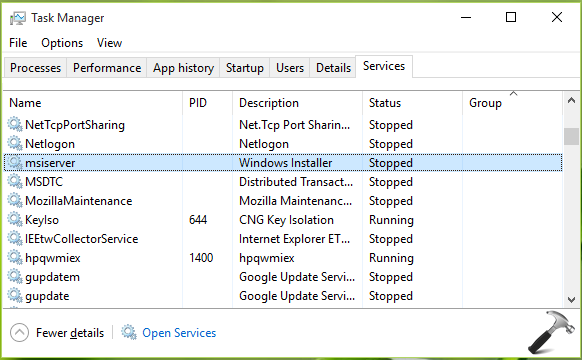Click the gupdatem service gear icon

point(15,276)
